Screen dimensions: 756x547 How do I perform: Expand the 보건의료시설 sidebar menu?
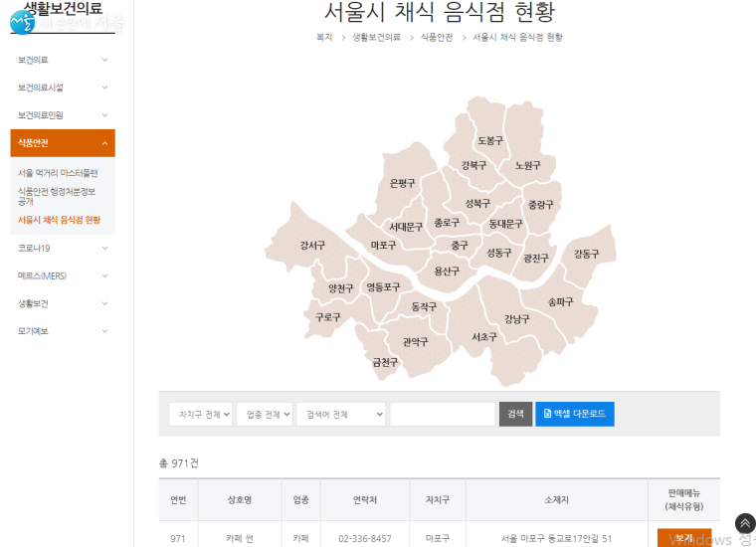63,88
